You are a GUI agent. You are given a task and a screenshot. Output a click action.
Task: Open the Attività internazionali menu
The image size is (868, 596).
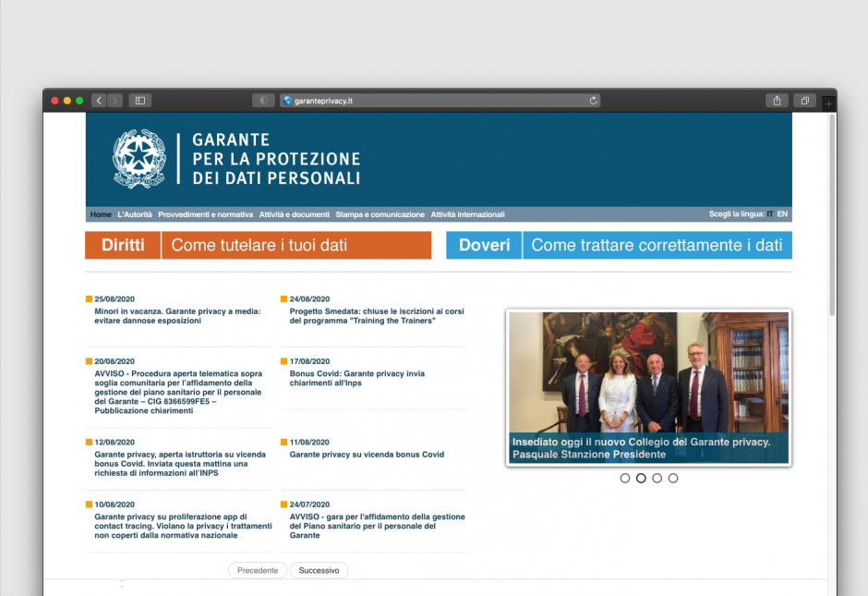(x=468, y=214)
